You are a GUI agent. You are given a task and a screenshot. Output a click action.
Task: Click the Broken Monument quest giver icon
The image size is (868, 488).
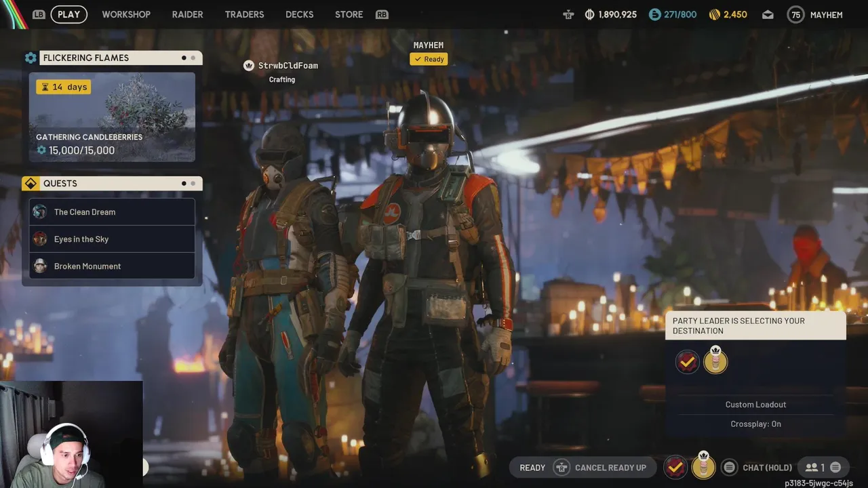(x=40, y=266)
